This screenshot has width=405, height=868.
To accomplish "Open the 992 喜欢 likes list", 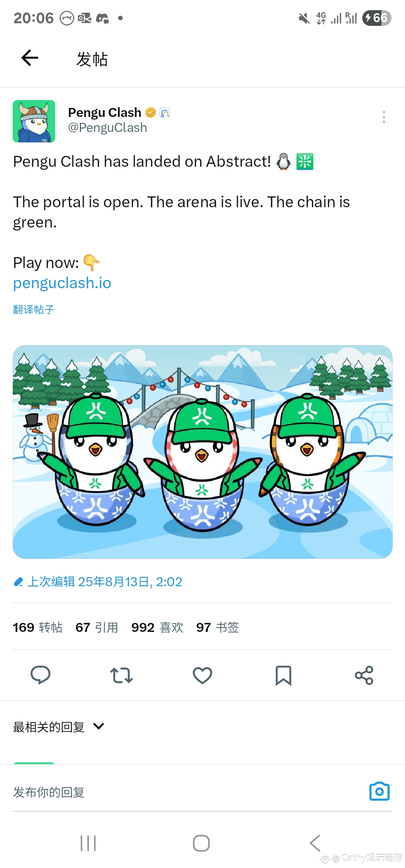I will click(157, 627).
